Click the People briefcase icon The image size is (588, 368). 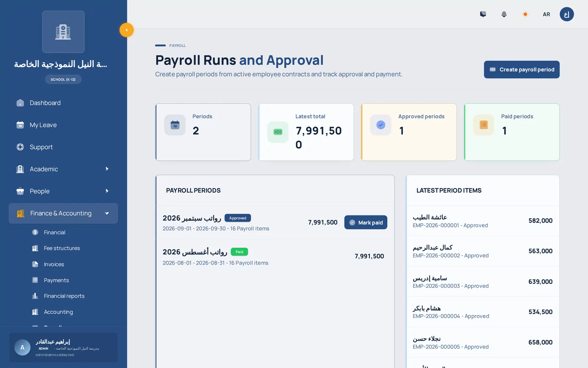pyautogui.click(x=20, y=191)
